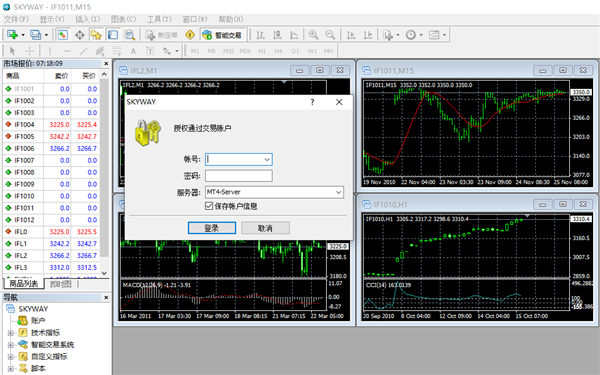Viewport: 600px width, 375px height.
Task: Select the text label T tool
Action: [x=150, y=51]
